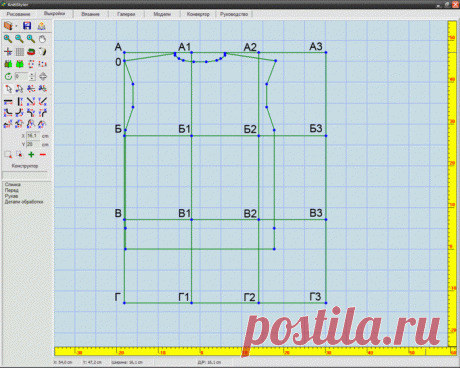
Task: Click the green plus add icon
Action: (x=31, y=154)
